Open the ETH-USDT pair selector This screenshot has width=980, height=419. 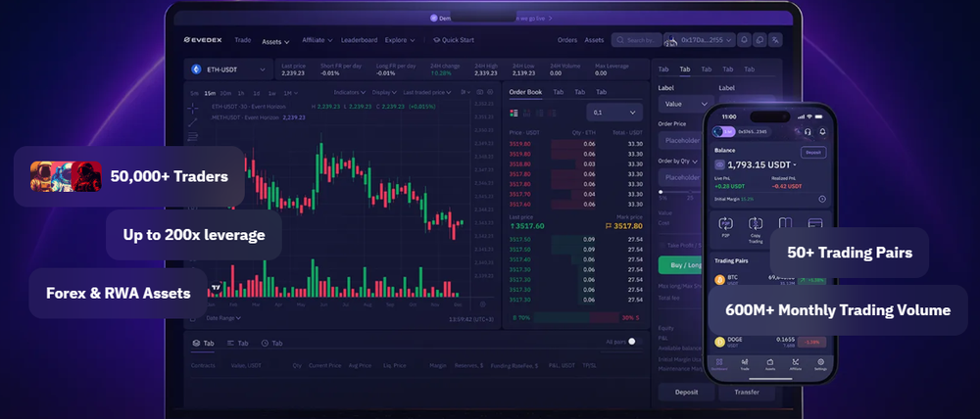tap(228, 70)
